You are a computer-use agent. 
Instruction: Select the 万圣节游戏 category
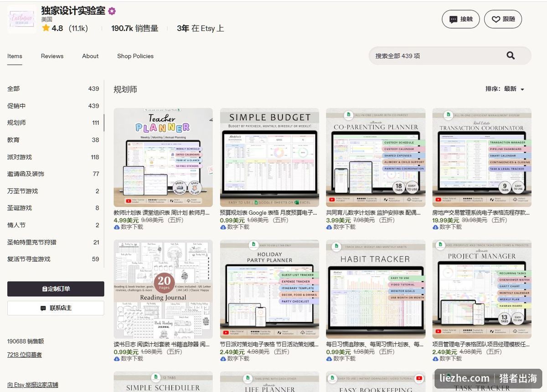[x=53, y=191]
